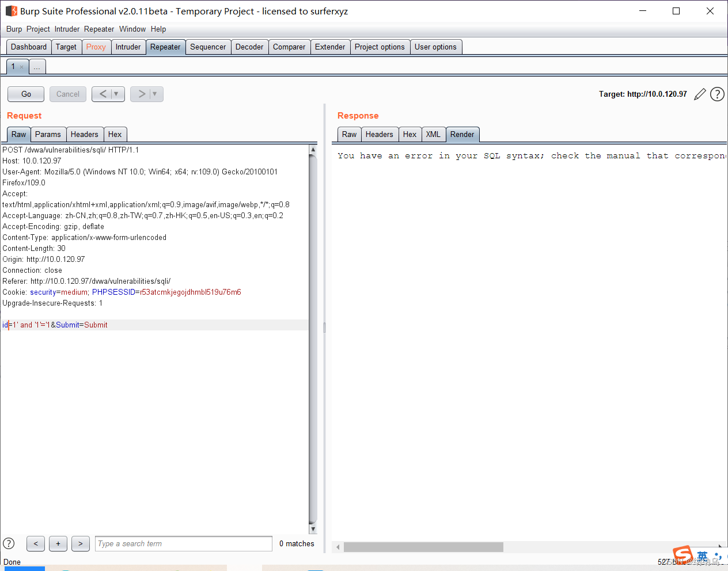728x571 pixels.
Task: Click the request pane scroll up arrow
Action: (313, 149)
